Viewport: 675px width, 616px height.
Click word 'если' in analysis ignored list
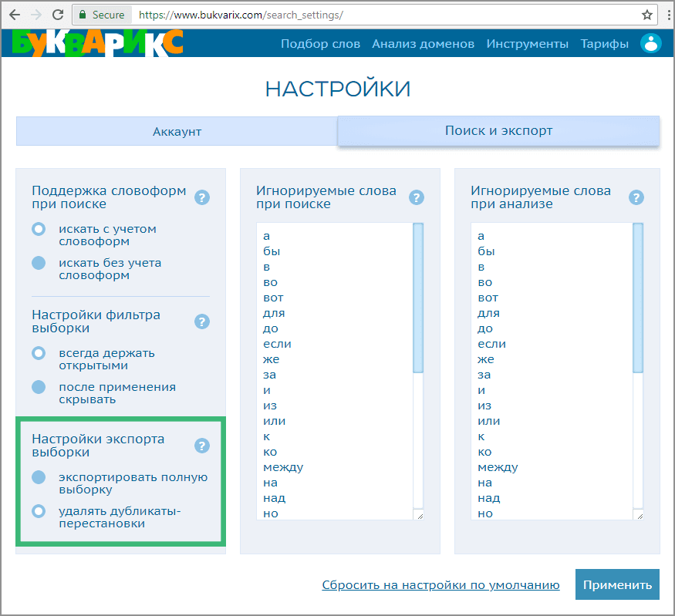491,344
